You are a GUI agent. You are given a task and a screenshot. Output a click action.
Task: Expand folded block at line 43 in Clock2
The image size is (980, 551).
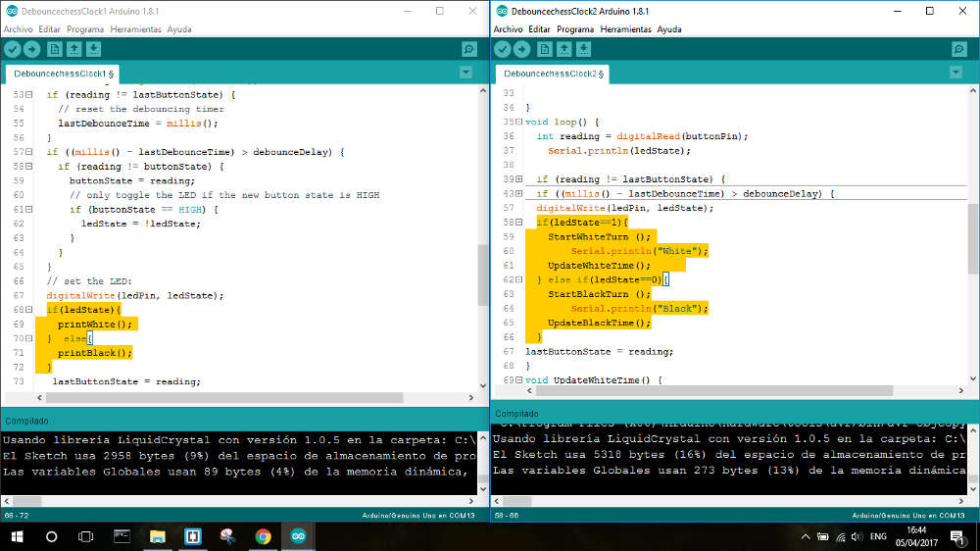pyautogui.click(x=518, y=194)
